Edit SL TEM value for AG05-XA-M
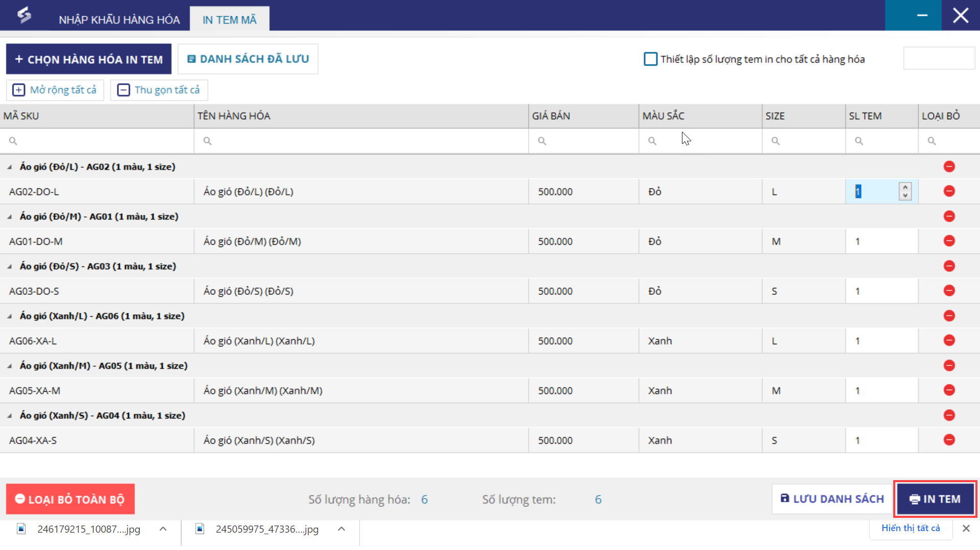This screenshot has width=980, height=550. click(882, 390)
